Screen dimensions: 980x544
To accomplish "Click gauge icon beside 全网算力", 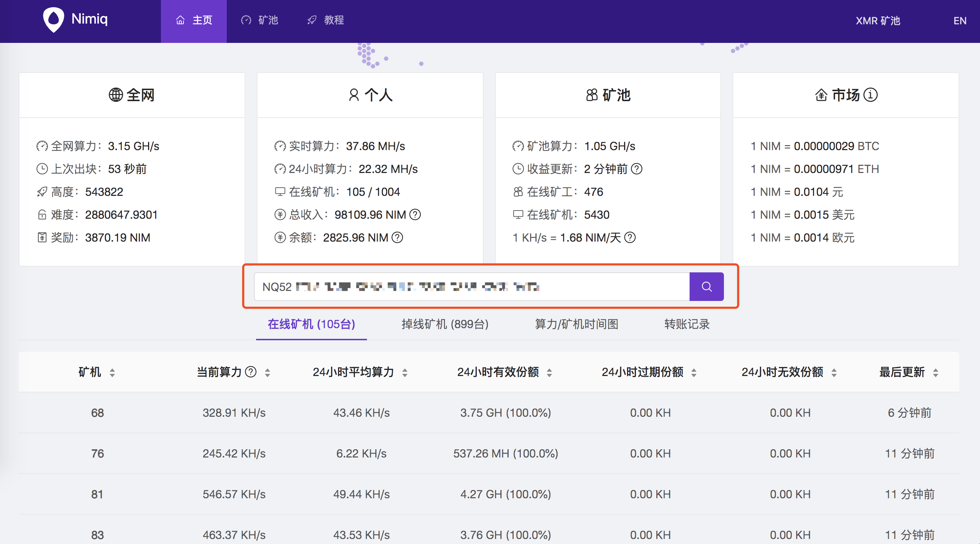I will pyautogui.click(x=42, y=146).
